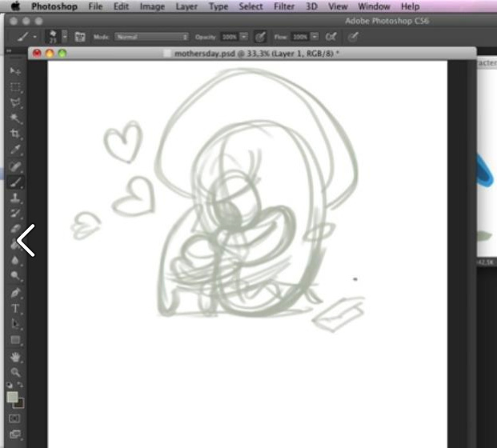Viewport: 497px width, 448px height.
Task: Select the Hand tool
Action: (15, 357)
